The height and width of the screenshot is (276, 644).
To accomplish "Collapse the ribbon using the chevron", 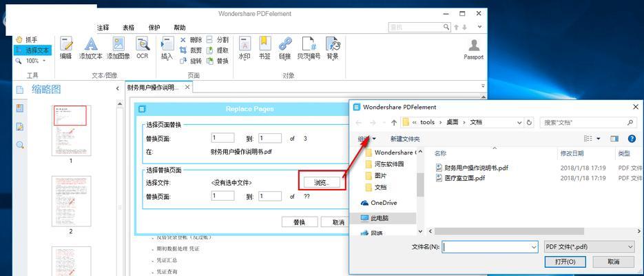I will coord(479,27).
